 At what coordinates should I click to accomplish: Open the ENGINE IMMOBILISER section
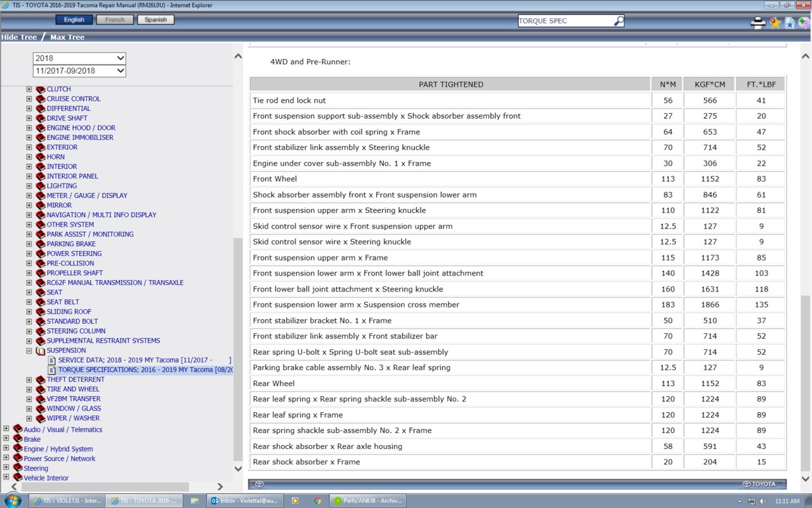coord(80,138)
